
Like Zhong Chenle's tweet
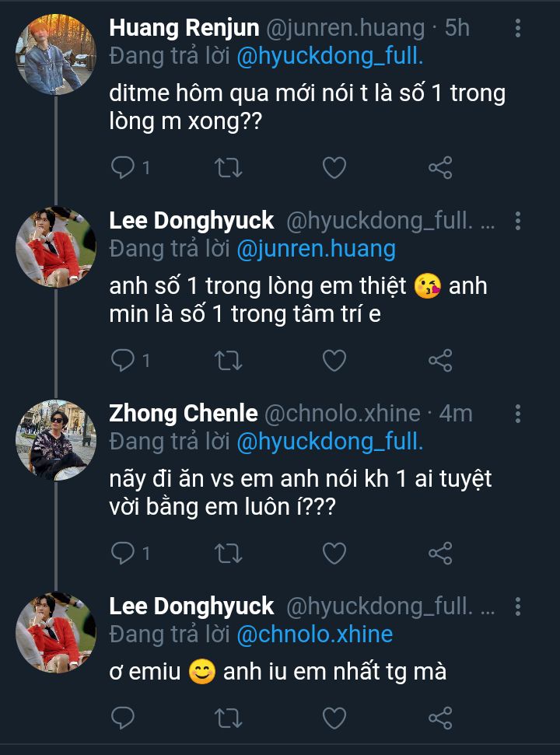pyautogui.click(x=334, y=553)
